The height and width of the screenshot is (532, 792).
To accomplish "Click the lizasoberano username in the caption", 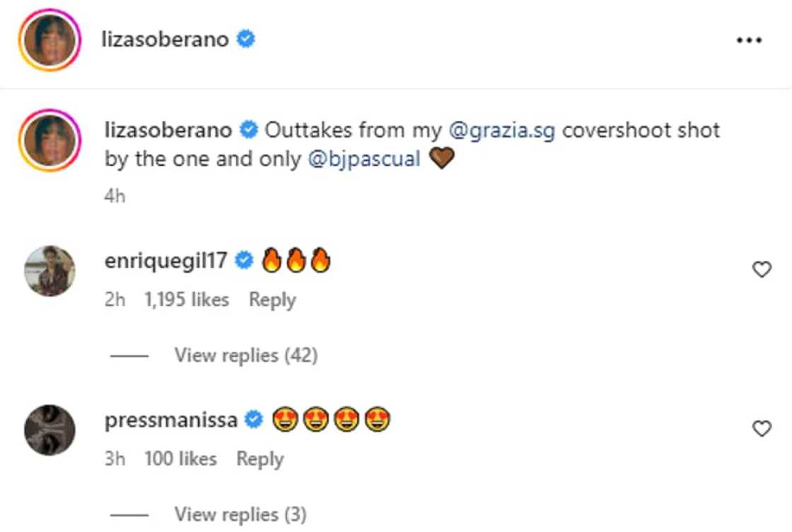I will pyautogui.click(x=168, y=131).
